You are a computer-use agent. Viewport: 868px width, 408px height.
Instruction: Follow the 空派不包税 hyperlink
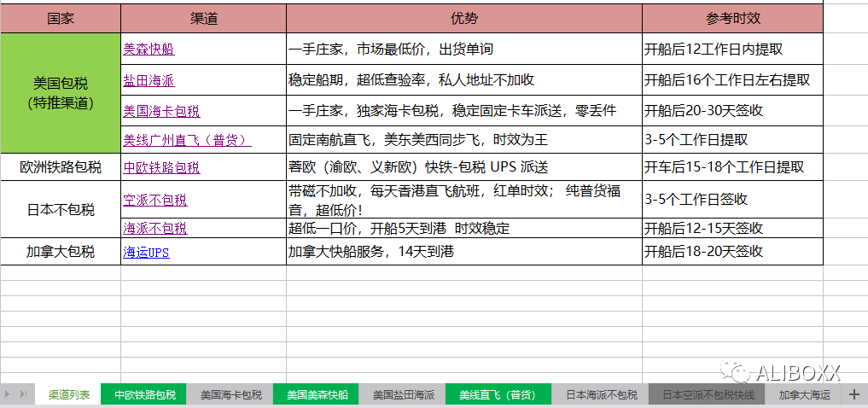pyautogui.click(x=155, y=201)
